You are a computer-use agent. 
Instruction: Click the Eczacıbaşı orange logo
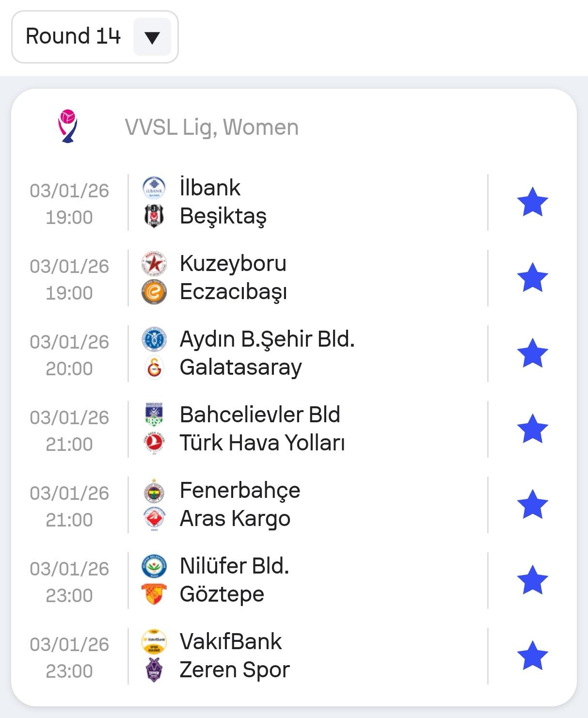[154, 292]
